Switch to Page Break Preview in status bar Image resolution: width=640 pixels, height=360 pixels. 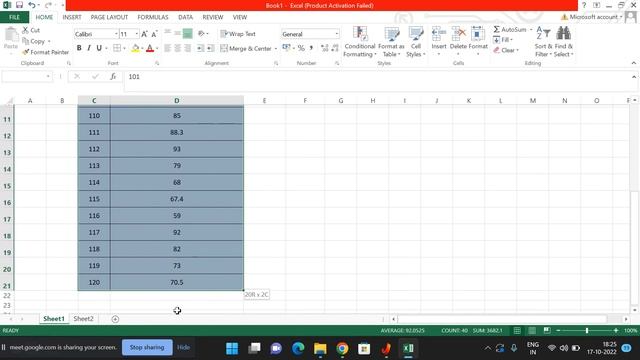click(547, 330)
